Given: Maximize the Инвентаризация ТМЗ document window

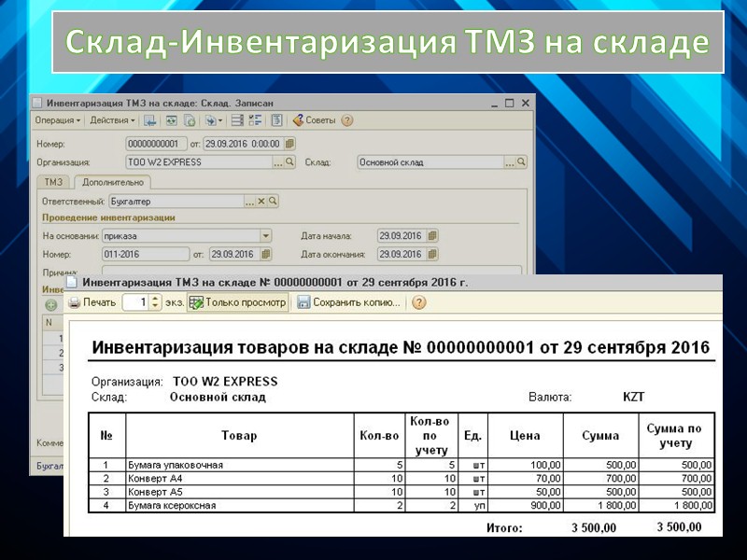Looking at the screenshot, I should pos(509,103).
